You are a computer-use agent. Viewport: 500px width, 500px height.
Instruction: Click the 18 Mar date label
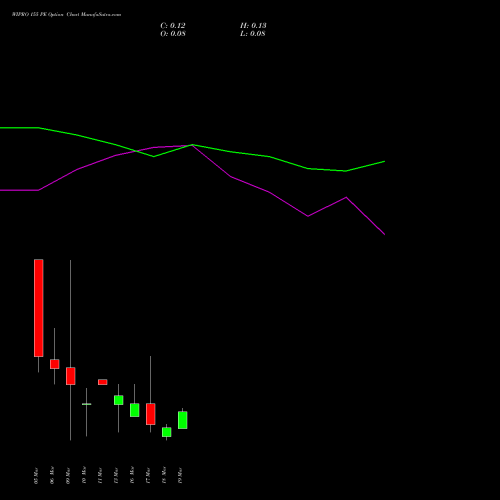[x=164, y=476]
